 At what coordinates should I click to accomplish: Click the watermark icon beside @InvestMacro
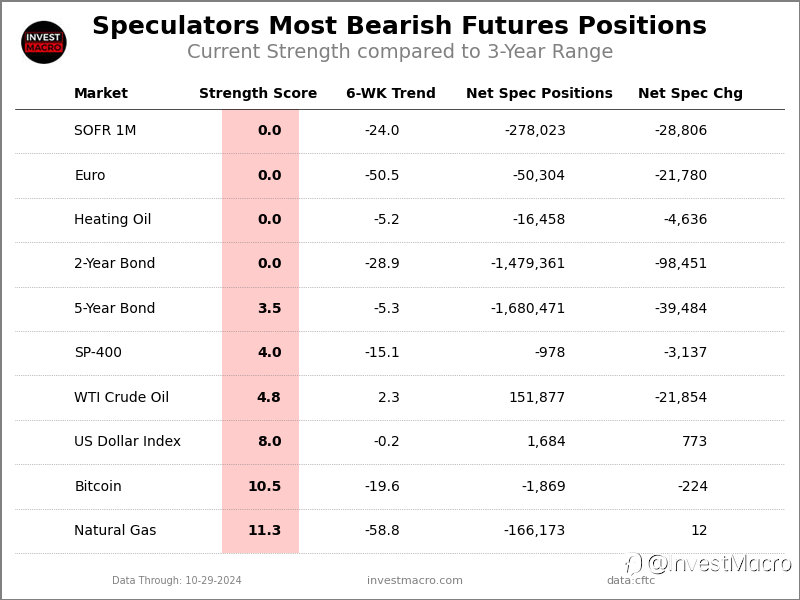point(633,564)
